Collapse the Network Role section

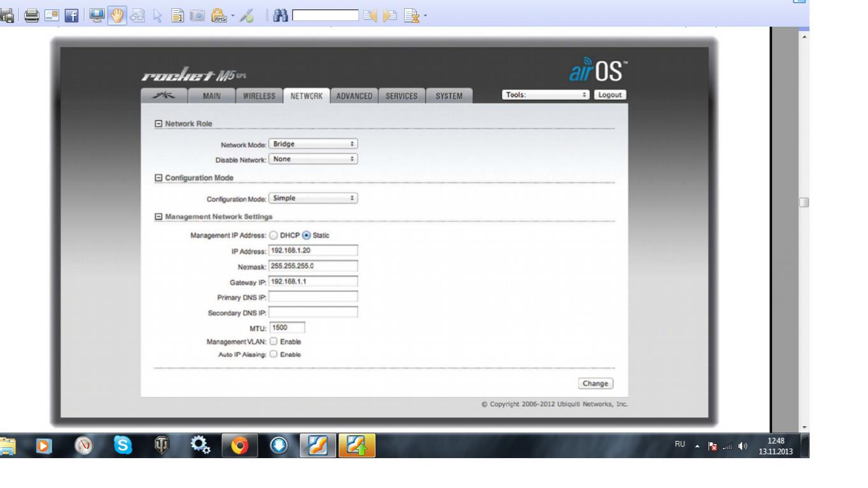click(158, 124)
